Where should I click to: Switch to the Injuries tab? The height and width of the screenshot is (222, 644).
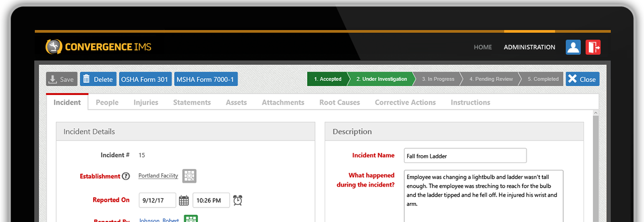coord(146,102)
